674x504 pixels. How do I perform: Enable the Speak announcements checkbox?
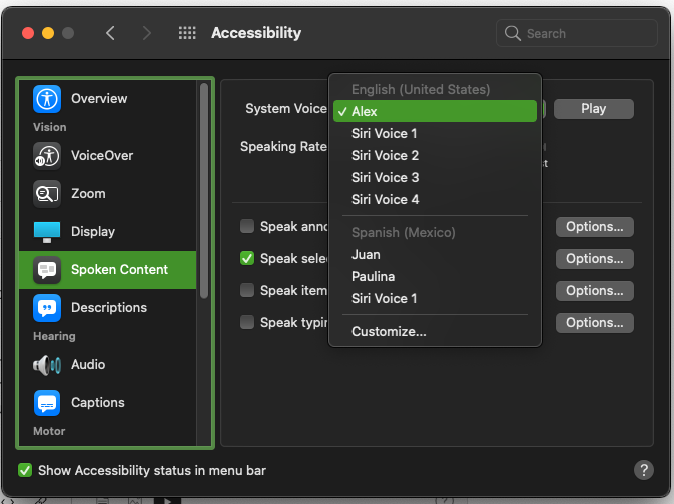(247, 227)
